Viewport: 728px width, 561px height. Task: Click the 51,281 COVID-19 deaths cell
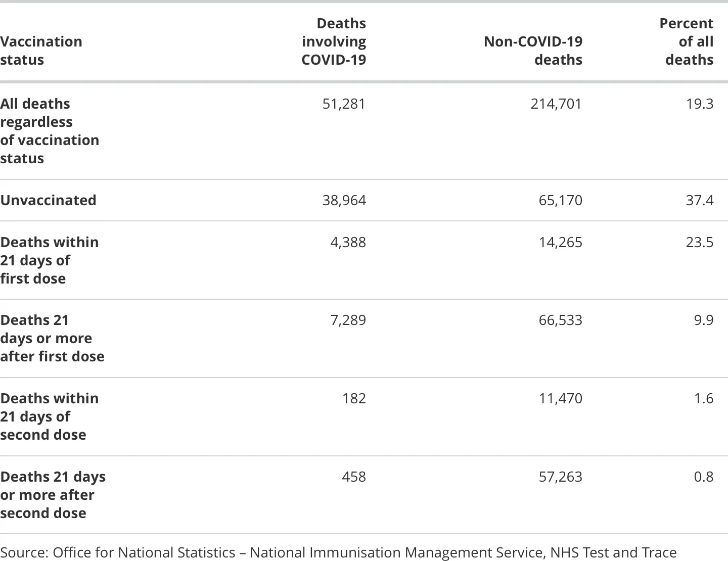[x=344, y=104]
